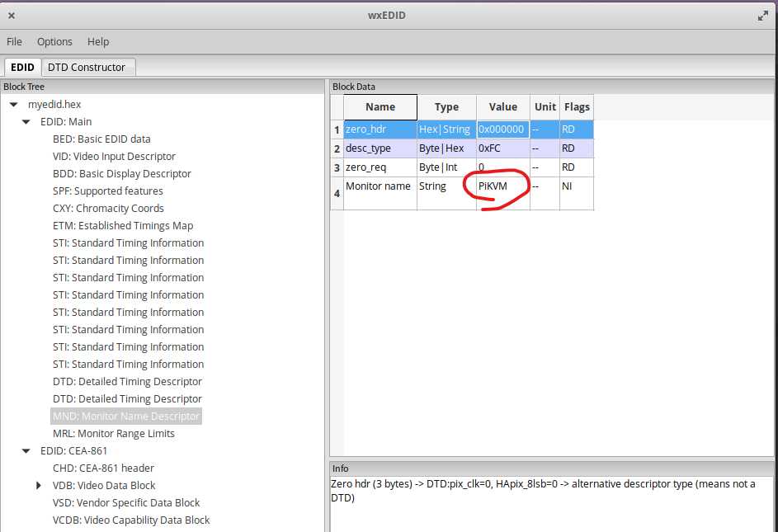Click the Value column header
The width and height of the screenshot is (778, 532).
(x=503, y=107)
